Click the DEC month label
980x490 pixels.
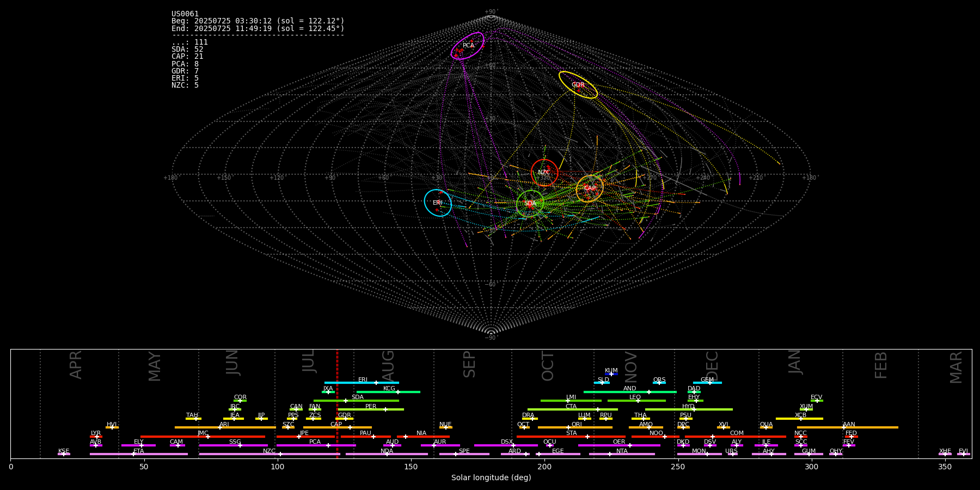coord(712,366)
